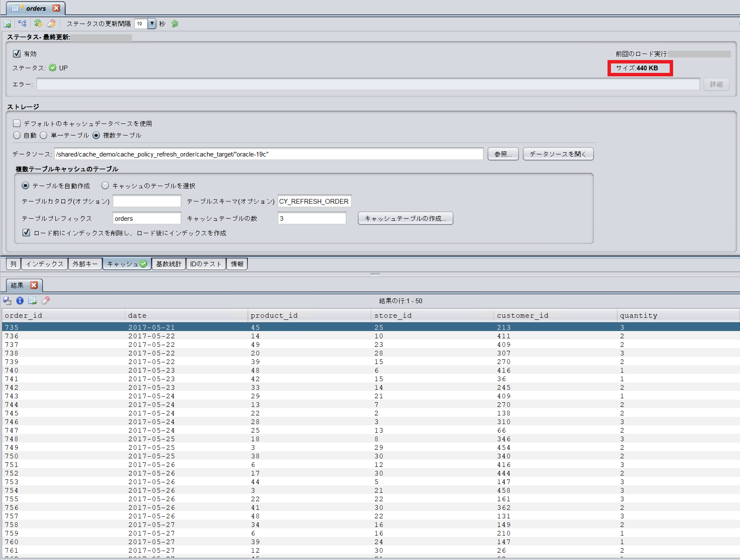Click the サイズ:440 KB size label

pyautogui.click(x=637, y=68)
